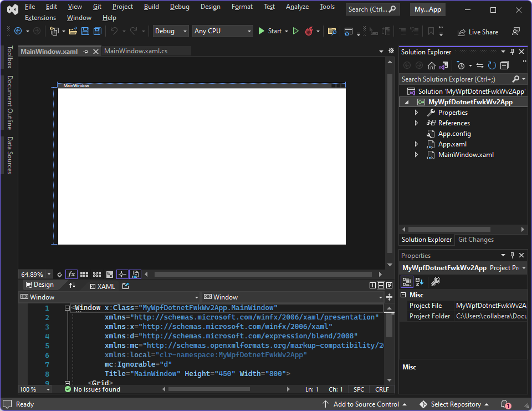Show the snap grid in the designer

tap(84, 274)
